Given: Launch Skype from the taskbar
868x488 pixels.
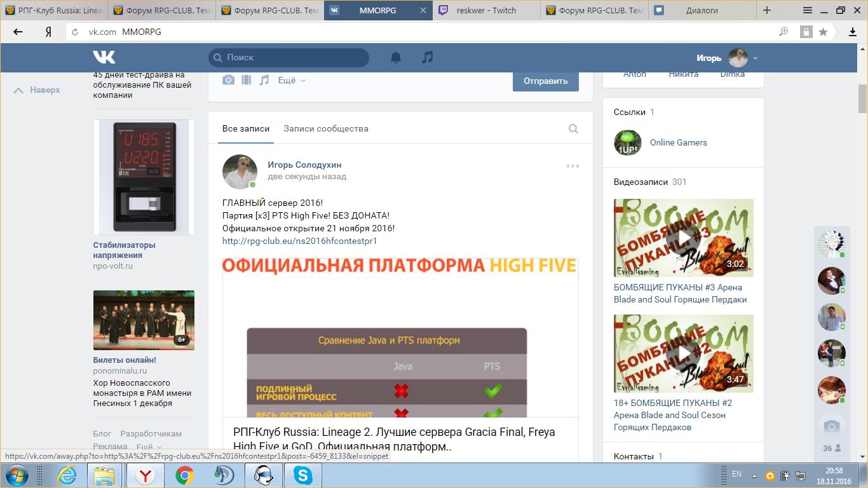Looking at the screenshot, I should (302, 475).
